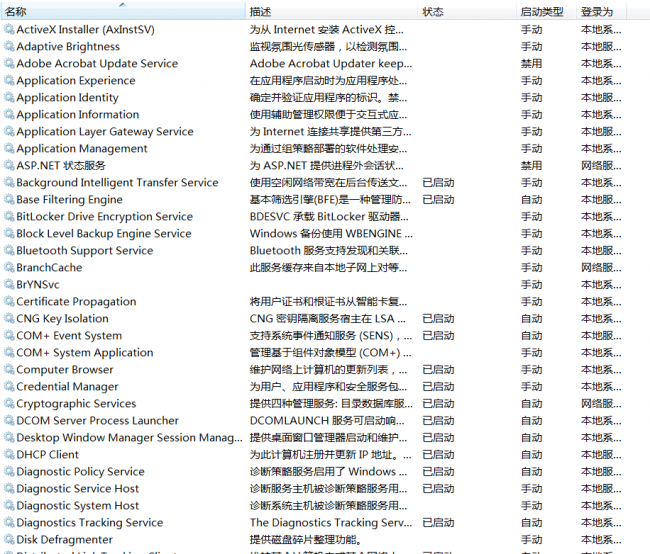Sort by the 启动类型 column header

point(546,12)
